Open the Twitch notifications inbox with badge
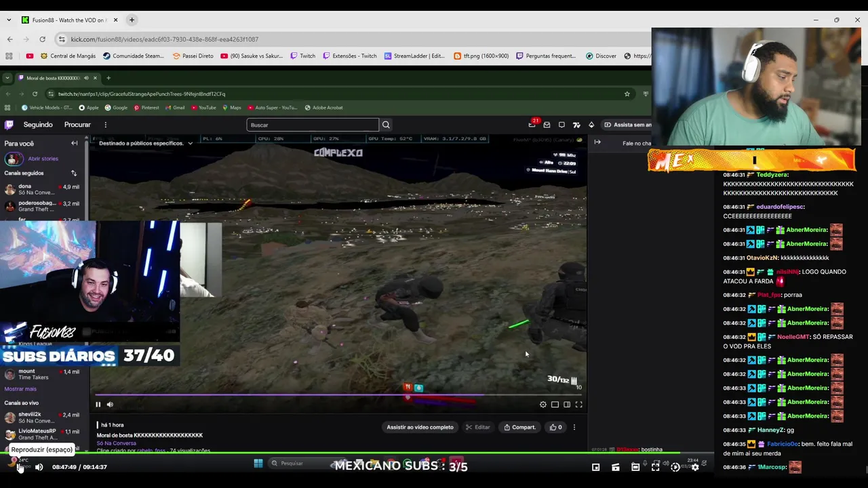The width and height of the screenshot is (868, 488). coord(532,125)
